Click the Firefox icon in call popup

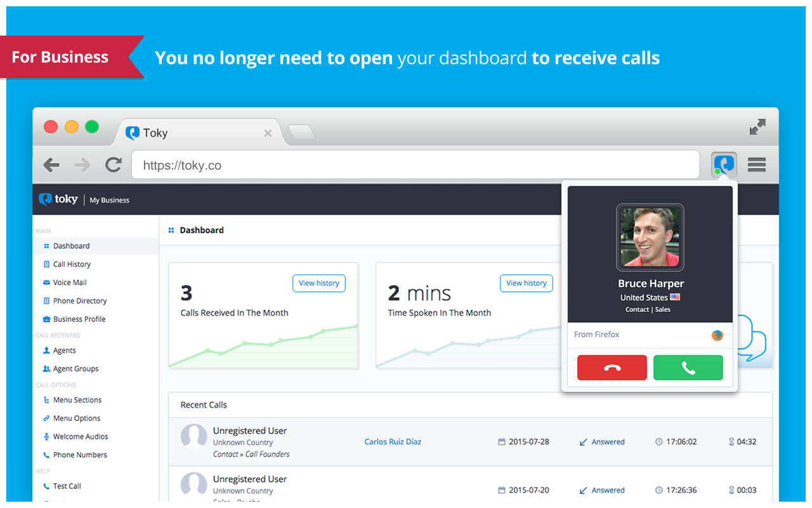(x=717, y=335)
